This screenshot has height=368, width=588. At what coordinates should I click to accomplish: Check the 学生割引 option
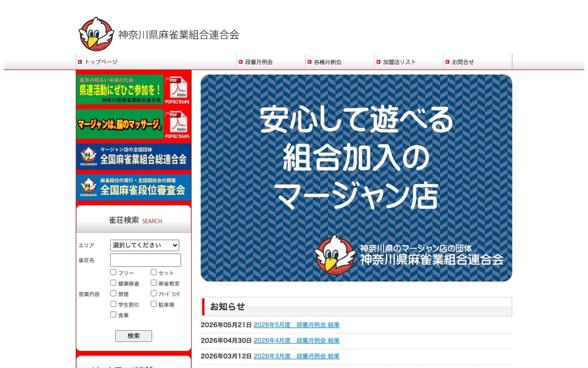[x=113, y=304]
